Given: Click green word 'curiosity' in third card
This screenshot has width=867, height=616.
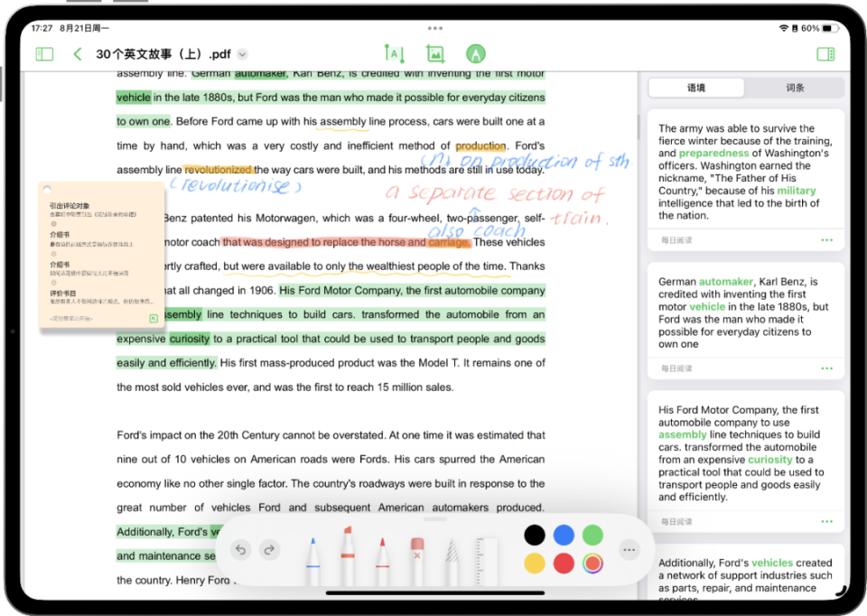Looking at the screenshot, I should [769, 460].
